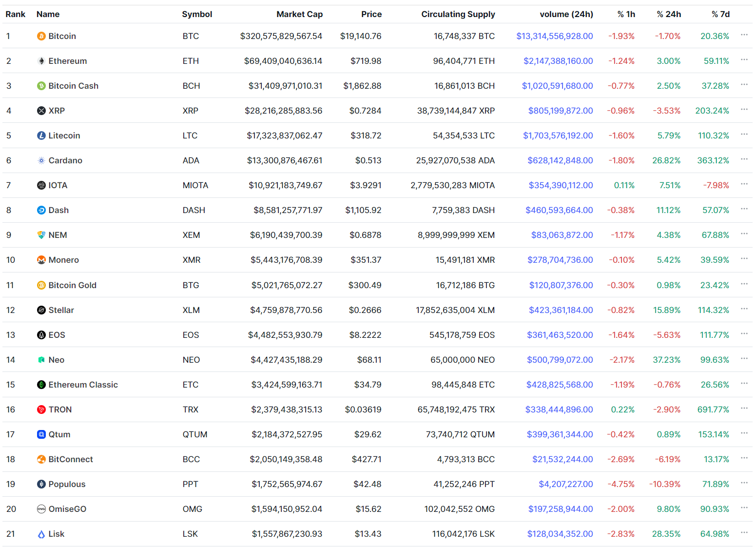Click the Ethereum Classic logo icon
756x547 pixels.
pos(41,385)
